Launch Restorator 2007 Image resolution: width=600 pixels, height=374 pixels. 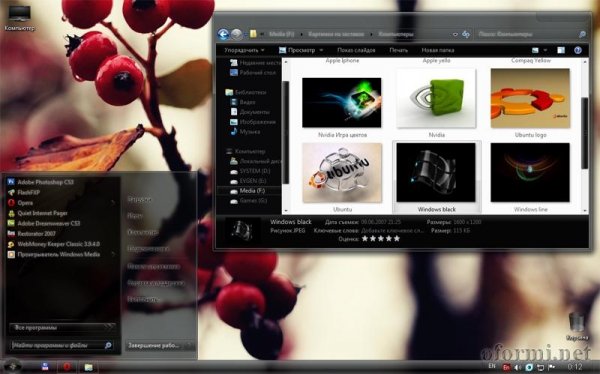click(32, 234)
